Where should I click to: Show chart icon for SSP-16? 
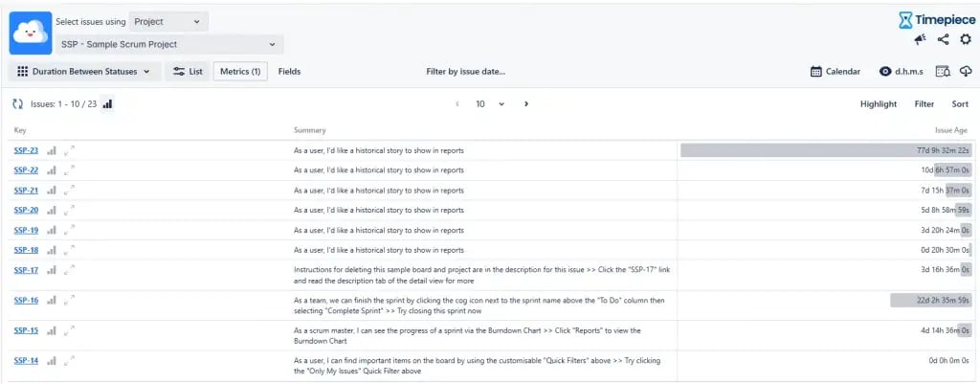(x=52, y=301)
